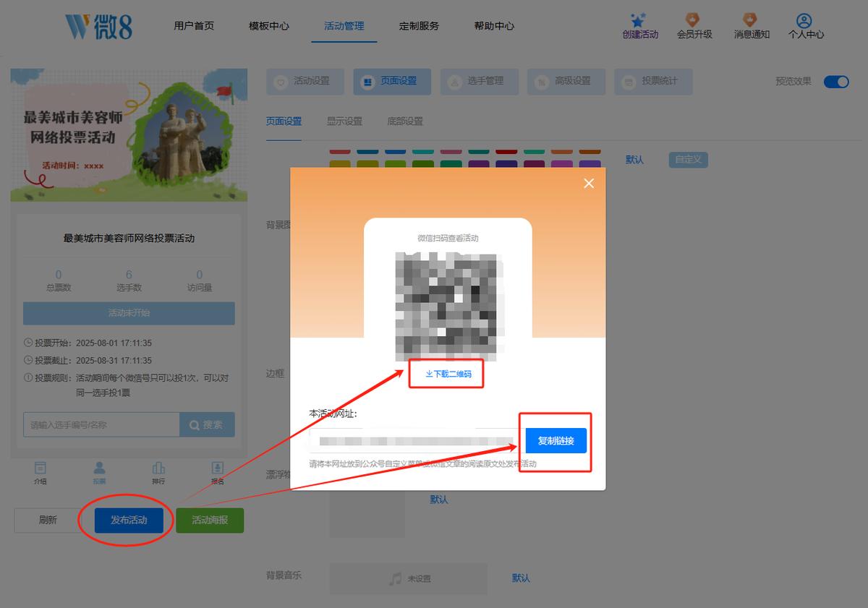Toggle the 预览效果 switch
Image resolution: width=868 pixels, height=608 pixels.
coord(836,82)
